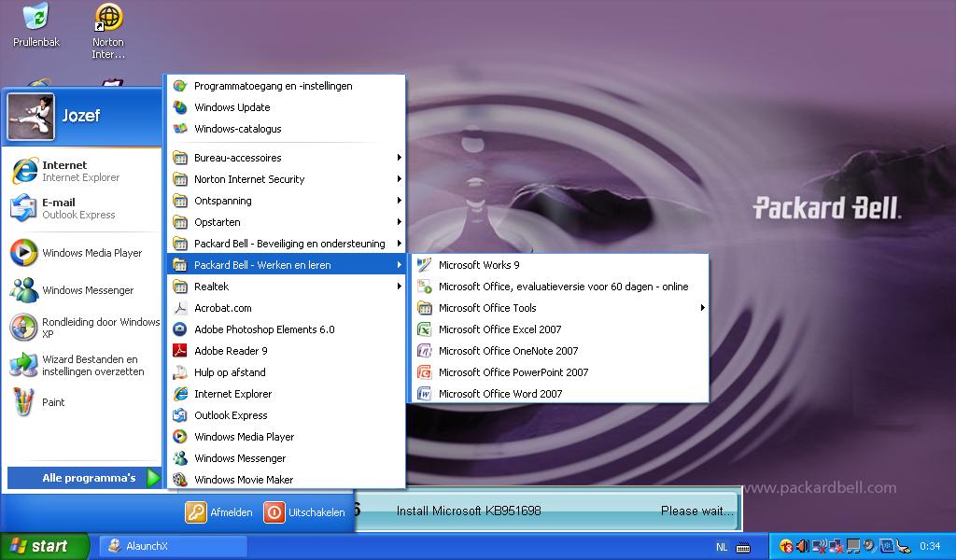Expand Microsoft Office Tools submenu arrow

(701, 308)
